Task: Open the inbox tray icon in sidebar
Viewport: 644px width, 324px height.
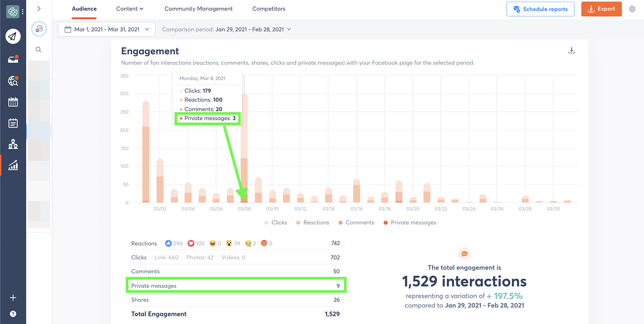Action: (x=13, y=59)
